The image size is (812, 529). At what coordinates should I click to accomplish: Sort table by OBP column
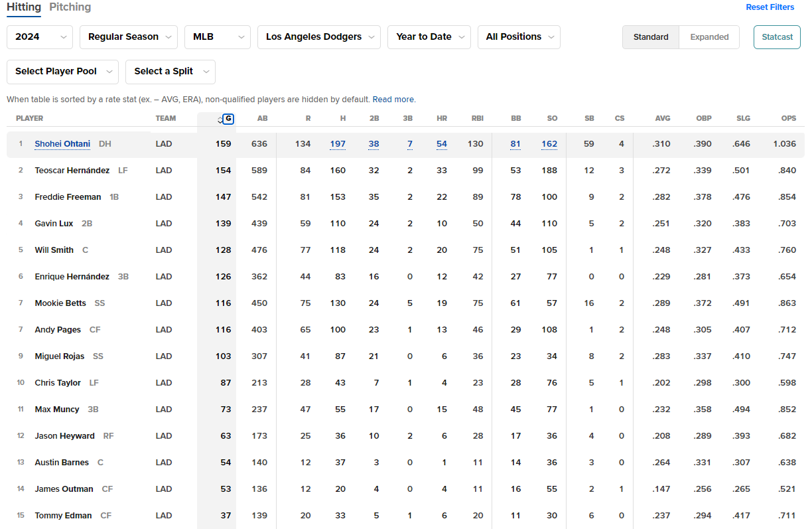704,119
